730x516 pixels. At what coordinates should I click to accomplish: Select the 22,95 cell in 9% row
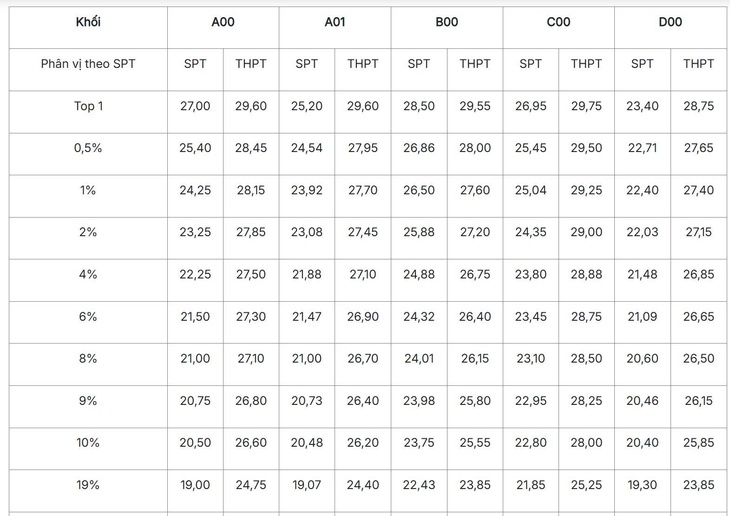click(x=531, y=406)
